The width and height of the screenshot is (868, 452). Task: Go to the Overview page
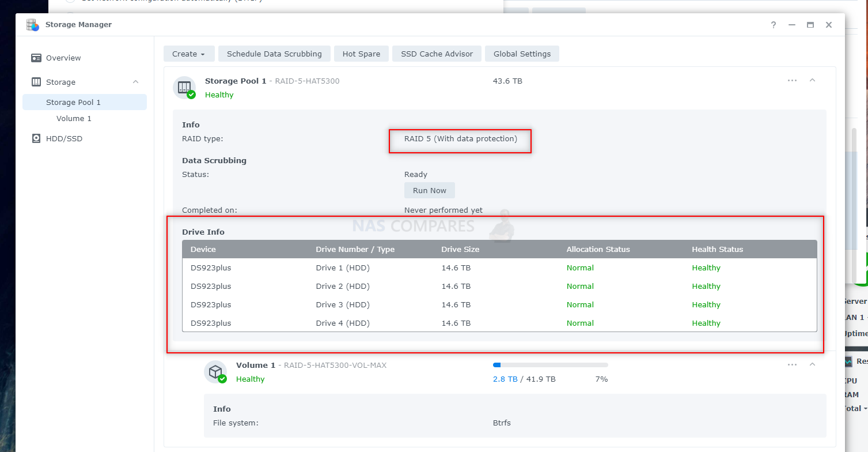point(63,58)
